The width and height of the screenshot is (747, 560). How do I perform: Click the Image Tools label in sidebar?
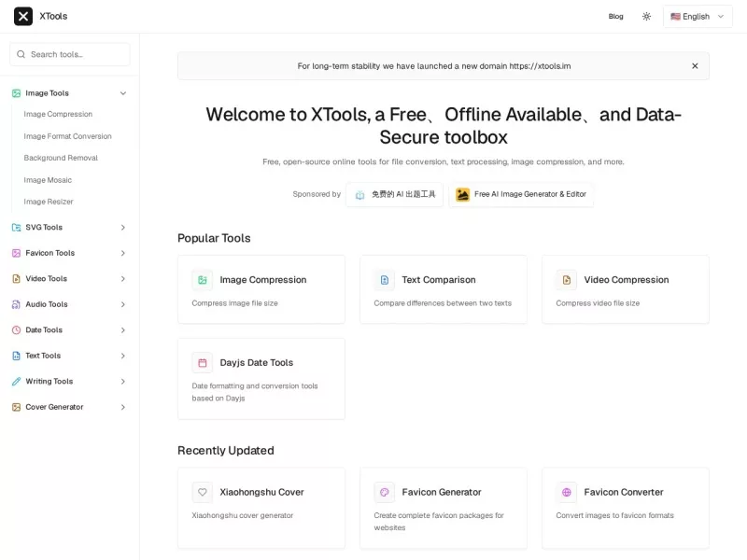click(x=48, y=93)
